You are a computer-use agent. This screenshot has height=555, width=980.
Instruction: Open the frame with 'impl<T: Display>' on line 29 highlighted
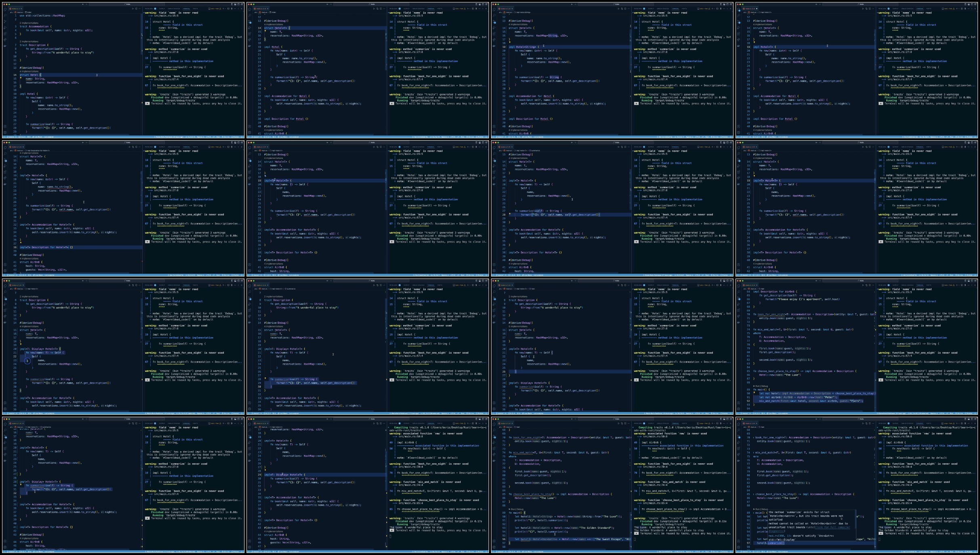[x=368, y=485]
